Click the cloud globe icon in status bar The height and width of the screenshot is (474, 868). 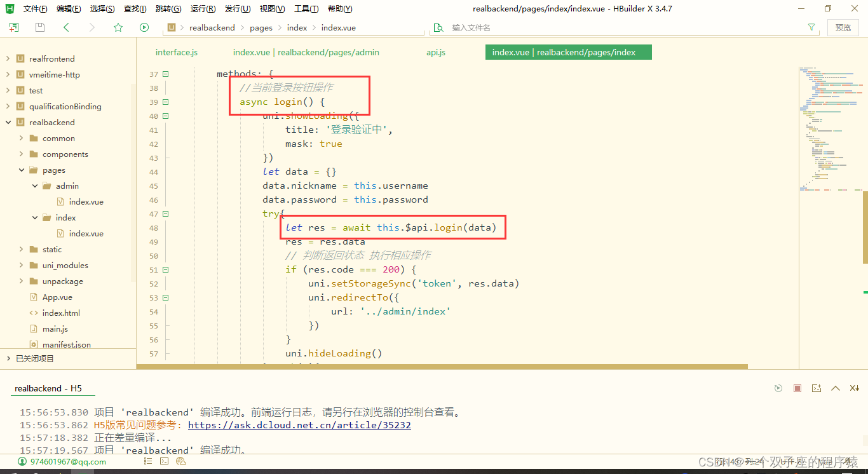(181, 461)
